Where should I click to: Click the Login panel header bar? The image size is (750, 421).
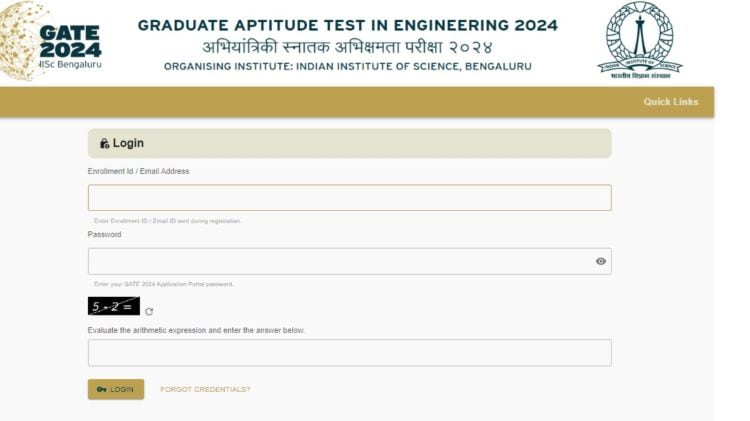pos(349,143)
